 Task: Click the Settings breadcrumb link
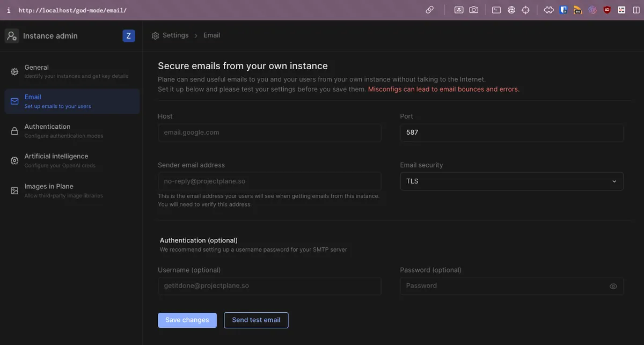click(175, 35)
